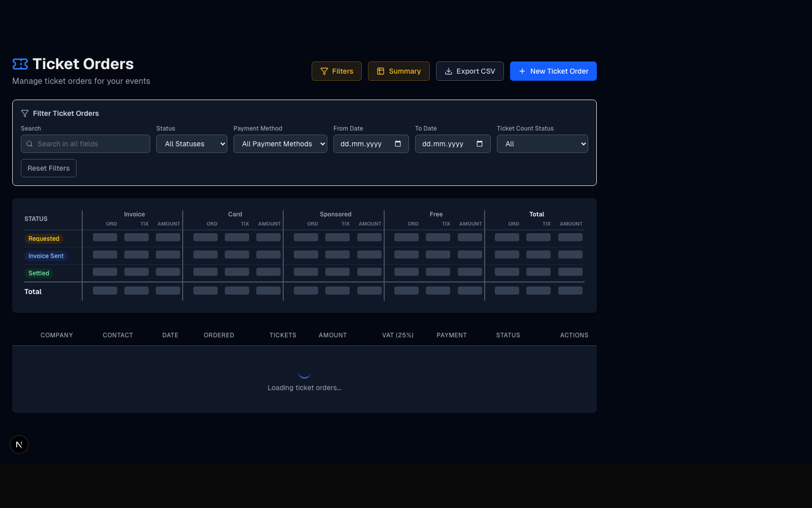
Task: Click the ticket icon beside the page title
Action: tap(20, 64)
